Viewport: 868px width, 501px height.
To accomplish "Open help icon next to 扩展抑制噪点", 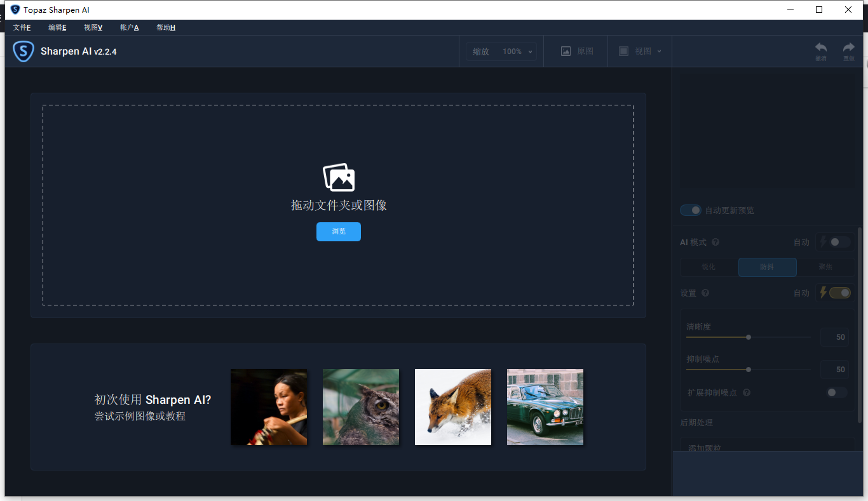I will point(747,392).
